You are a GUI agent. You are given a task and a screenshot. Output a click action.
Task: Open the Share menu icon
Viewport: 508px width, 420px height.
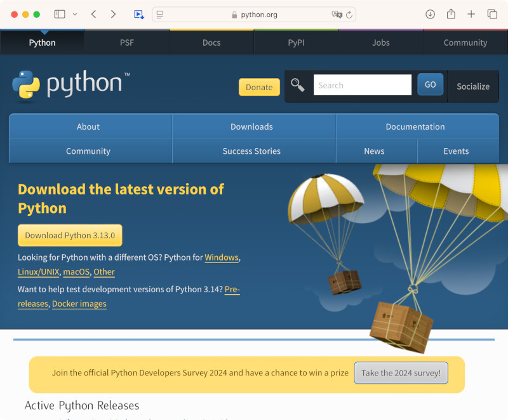[451, 14]
